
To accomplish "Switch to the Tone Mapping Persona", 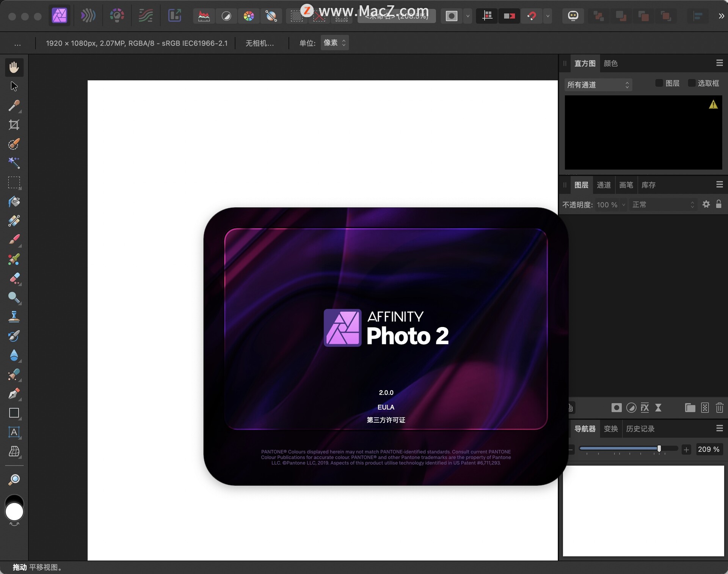I will 146,16.
